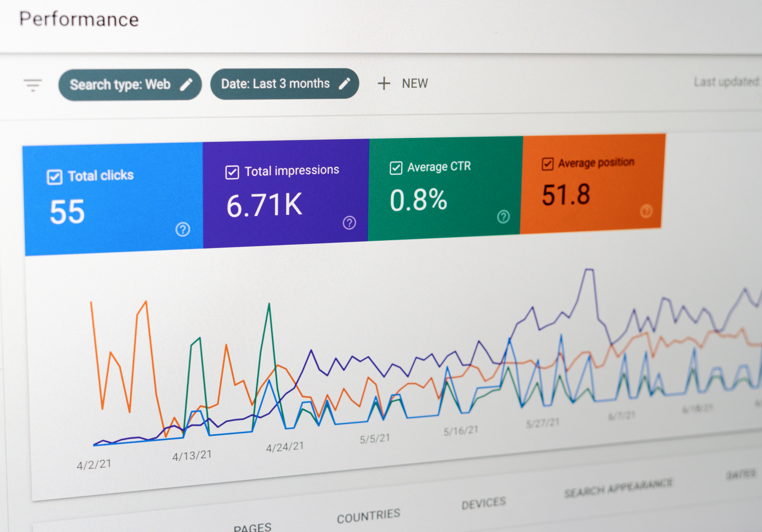Open the Search type: Web filter
This screenshot has height=532, width=762.
point(120,84)
